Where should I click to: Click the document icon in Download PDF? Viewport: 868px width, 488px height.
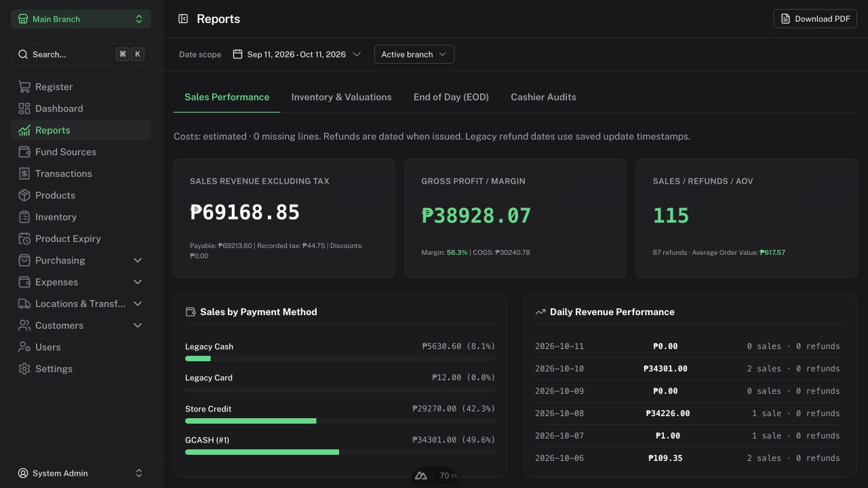[785, 19]
